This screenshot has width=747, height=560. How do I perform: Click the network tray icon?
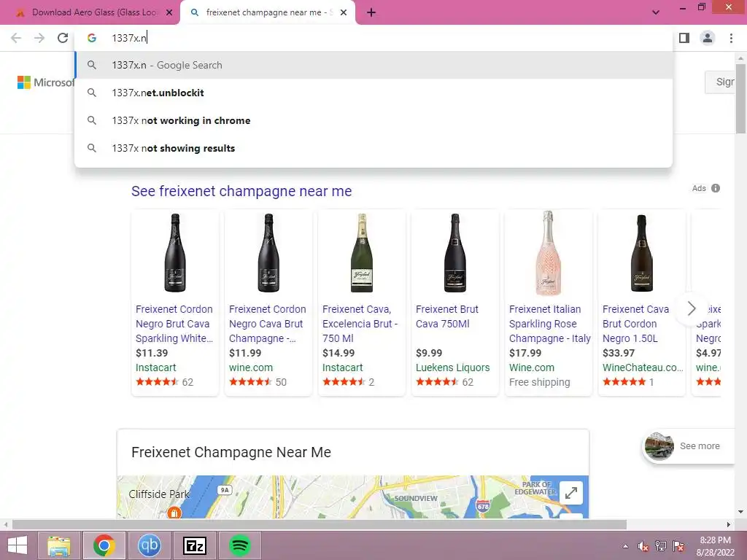(661, 546)
